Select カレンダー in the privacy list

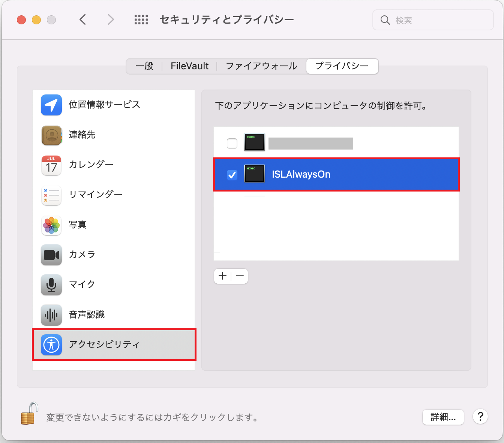(x=114, y=165)
